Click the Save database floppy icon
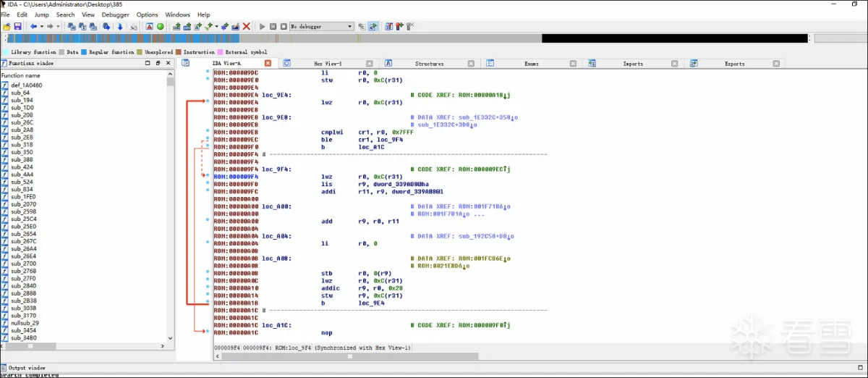 point(17,27)
